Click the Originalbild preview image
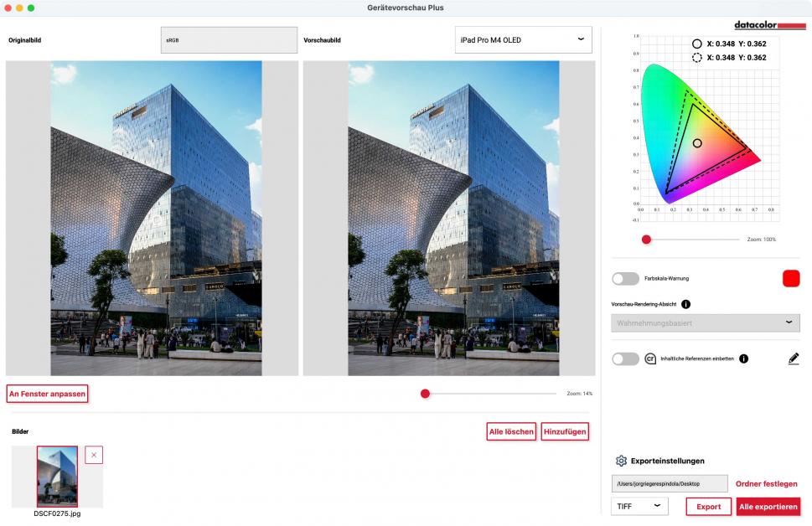 point(156,218)
